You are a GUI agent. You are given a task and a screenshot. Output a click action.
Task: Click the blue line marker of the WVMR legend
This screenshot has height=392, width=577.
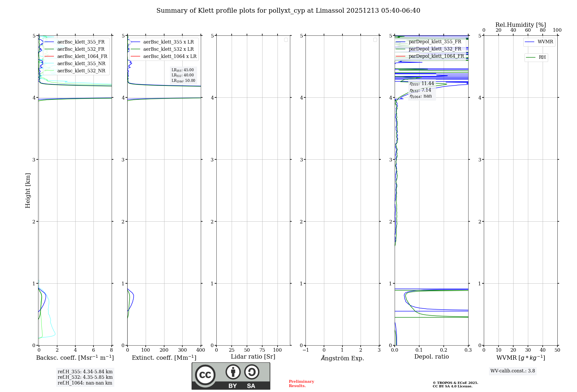point(530,42)
